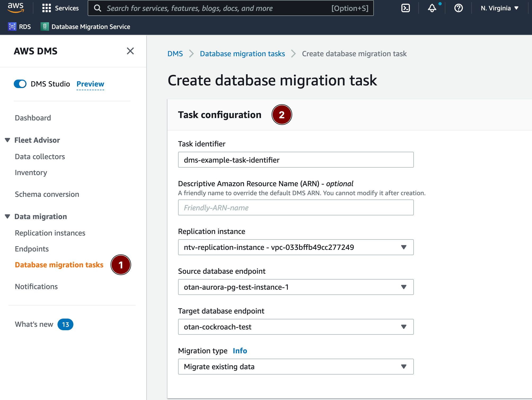Collapse the Fleet Advisor section
The image size is (532, 400).
(x=7, y=140)
